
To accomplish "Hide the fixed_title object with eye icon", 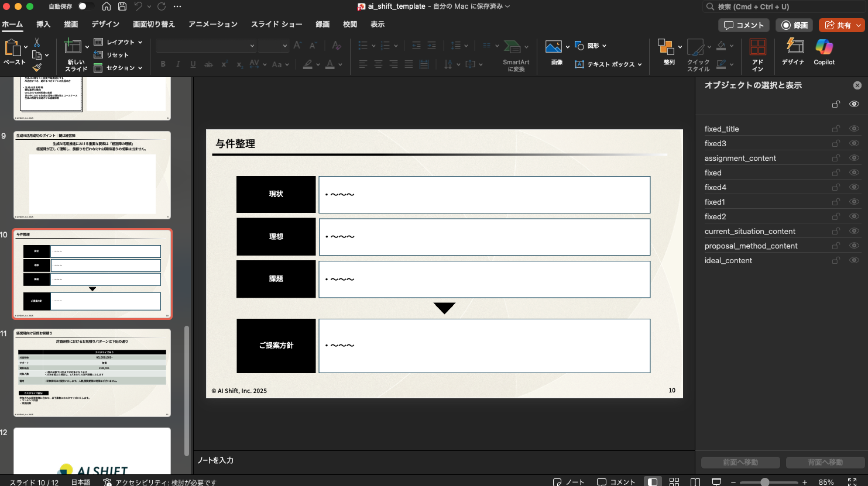I will click(854, 129).
